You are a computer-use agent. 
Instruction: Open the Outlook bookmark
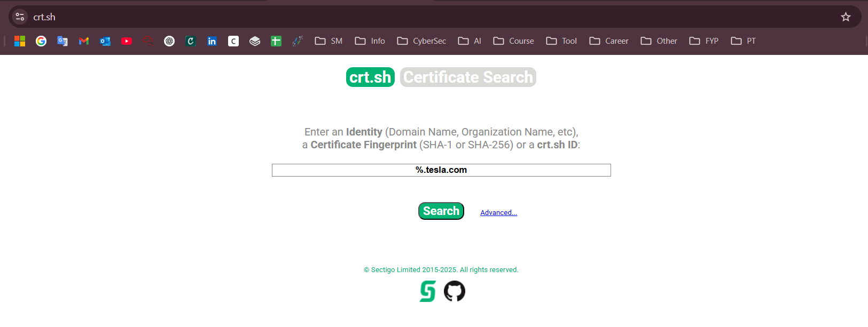click(105, 41)
